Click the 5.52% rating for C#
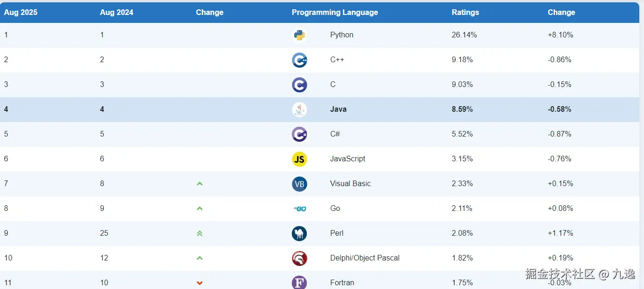The image size is (644, 289). pos(463,134)
